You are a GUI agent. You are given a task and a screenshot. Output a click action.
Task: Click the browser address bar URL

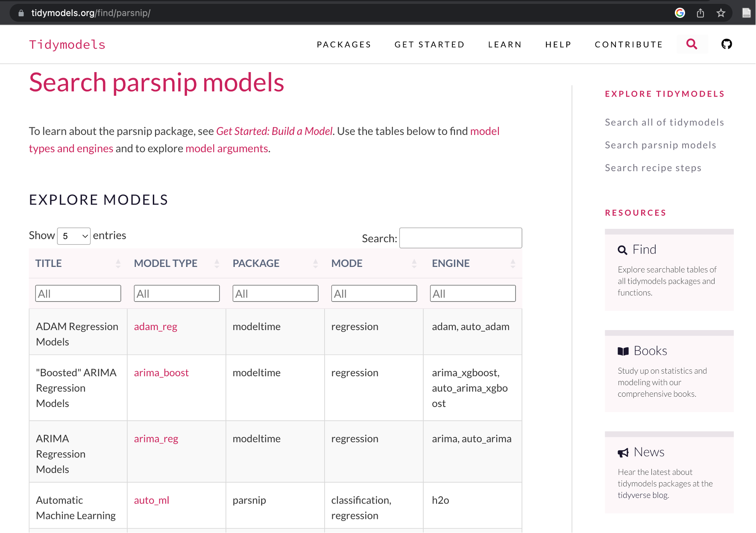click(x=91, y=13)
